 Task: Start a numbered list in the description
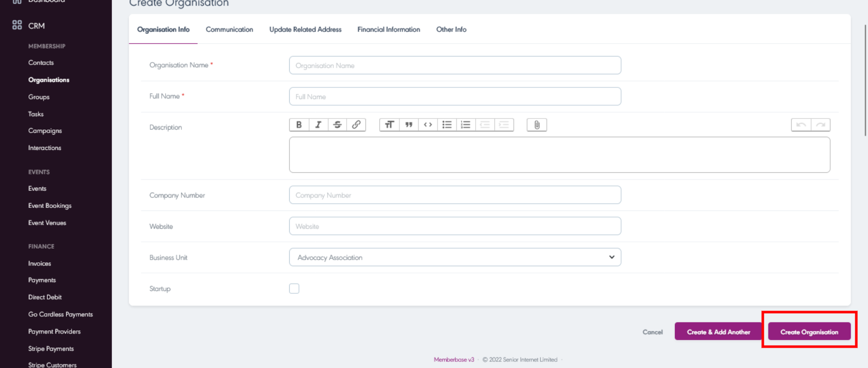[x=466, y=125]
